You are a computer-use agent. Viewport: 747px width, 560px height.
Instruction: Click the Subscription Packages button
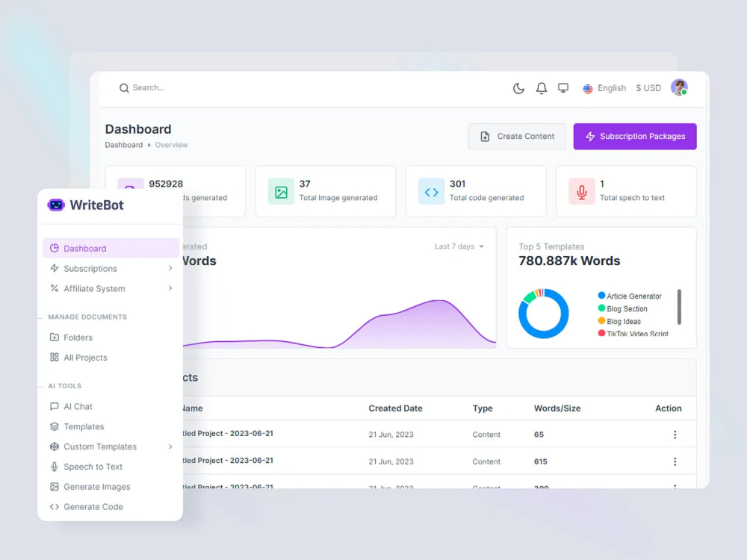634,137
